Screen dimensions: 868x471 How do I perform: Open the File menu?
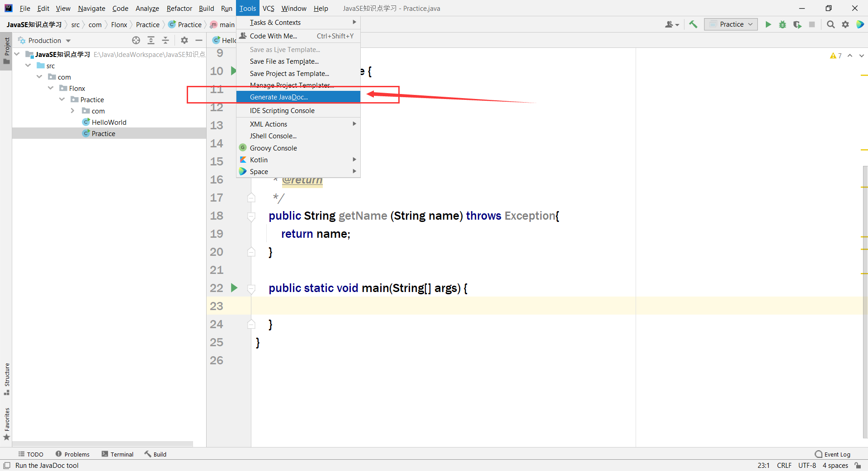25,8
